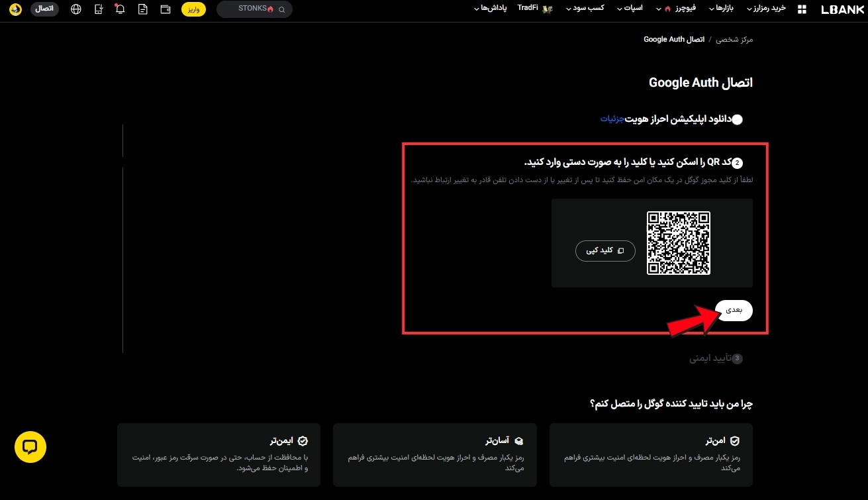Click the Futures flame icon

pos(667,9)
